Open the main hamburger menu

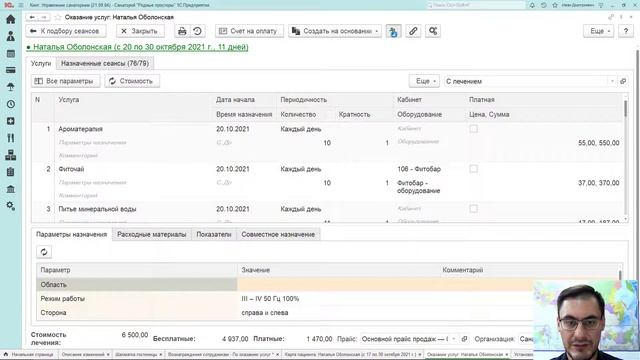[x=21, y=5]
